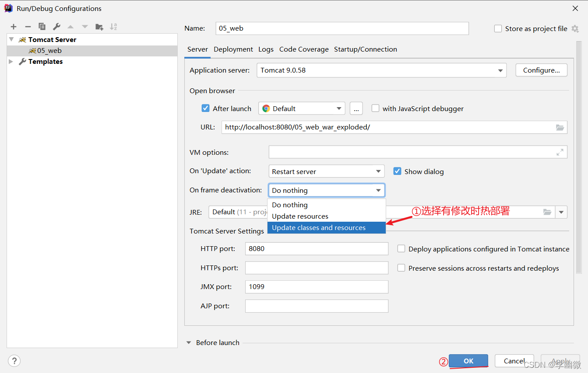The image size is (588, 373).
Task: Click JMX port field
Action: tap(317, 287)
